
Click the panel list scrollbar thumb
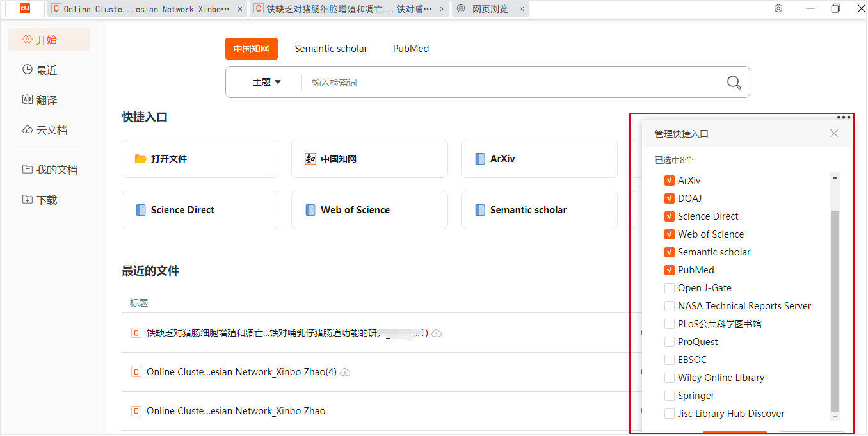tap(835, 311)
